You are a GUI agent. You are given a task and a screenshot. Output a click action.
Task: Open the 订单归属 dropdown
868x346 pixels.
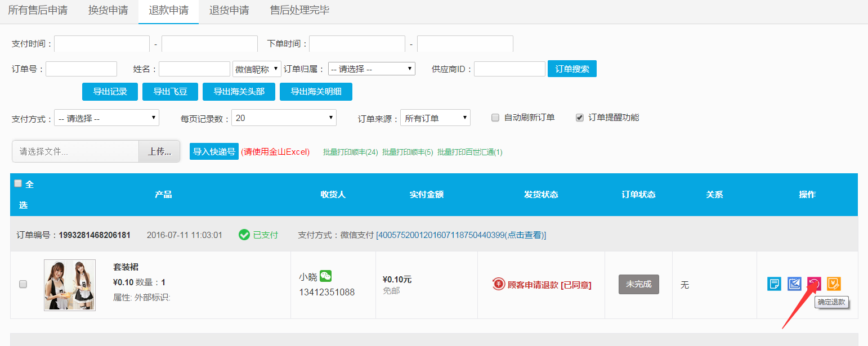point(372,69)
